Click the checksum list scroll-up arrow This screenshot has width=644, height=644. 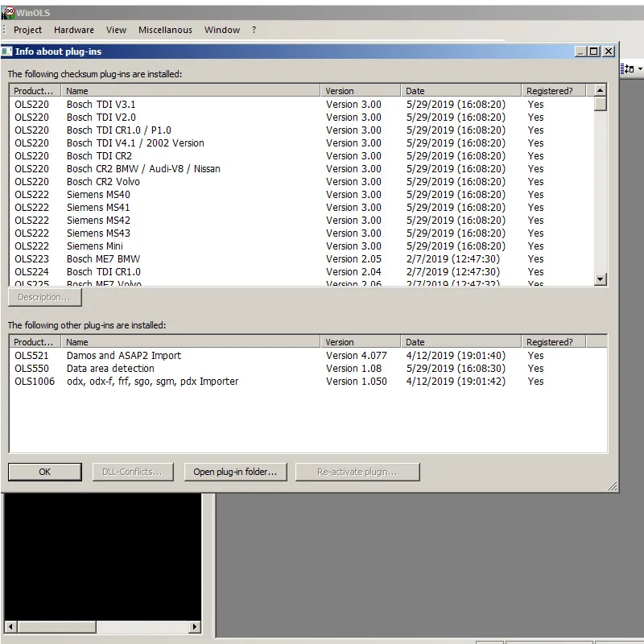pyautogui.click(x=600, y=90)
